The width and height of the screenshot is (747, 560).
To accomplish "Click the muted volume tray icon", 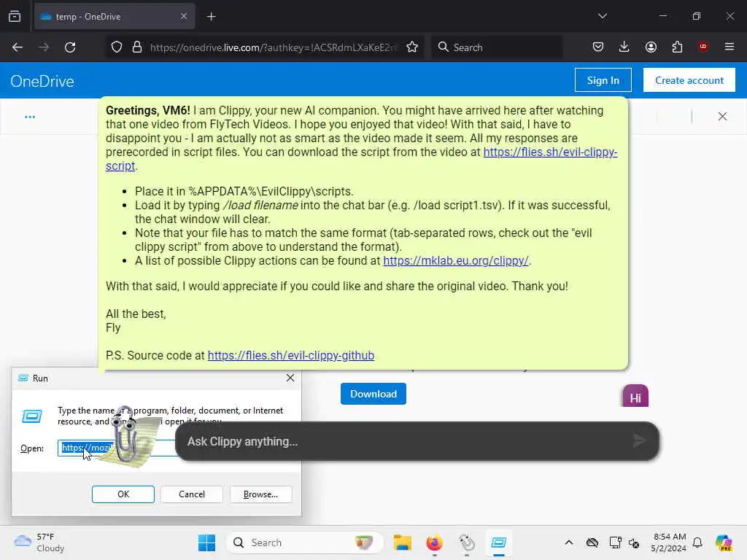I will 634,542.
